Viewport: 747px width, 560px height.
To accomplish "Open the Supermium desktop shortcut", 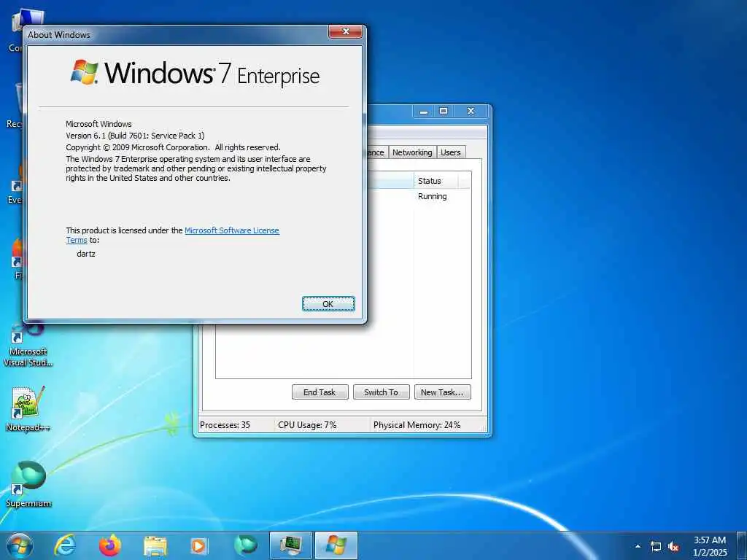I will coord(28,484).
